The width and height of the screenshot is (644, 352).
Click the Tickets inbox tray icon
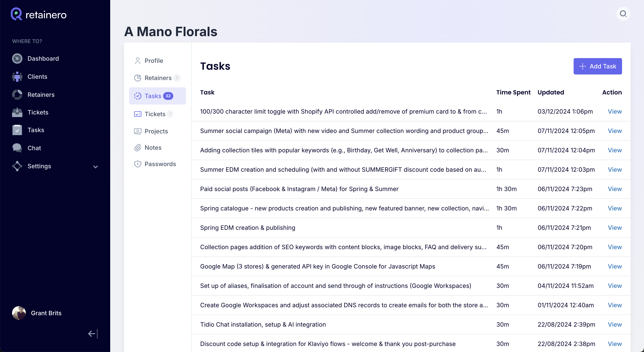click(17, 112)
